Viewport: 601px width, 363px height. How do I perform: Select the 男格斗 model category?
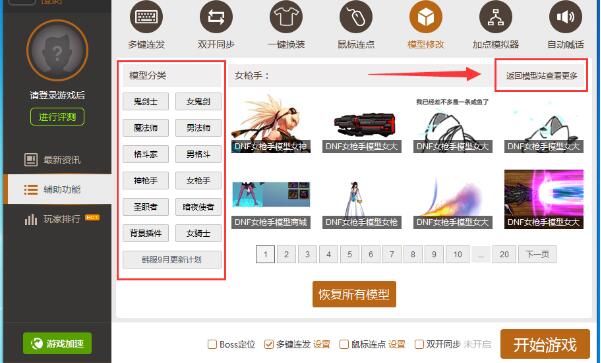tap(198, 154)
